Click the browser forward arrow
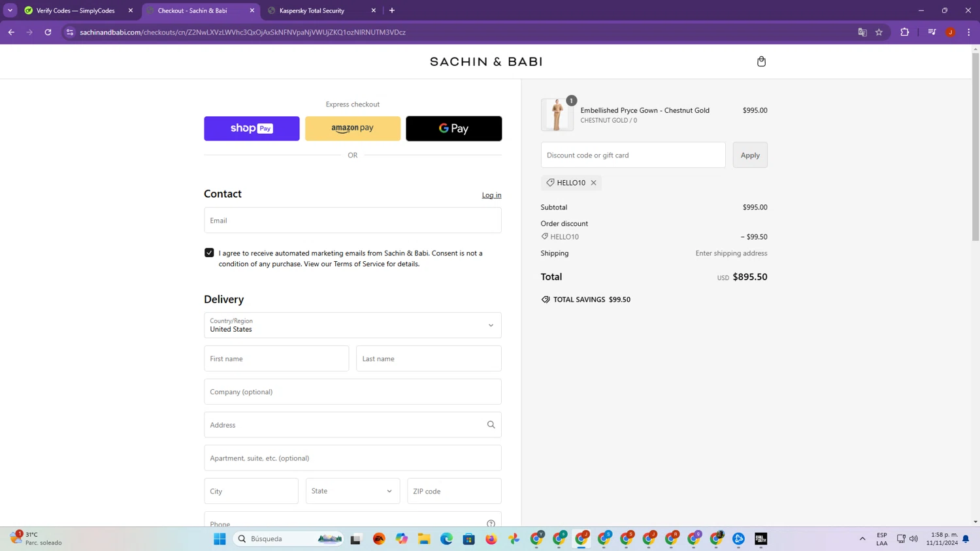This screenshot has height=551, width=980. pos(29,32)
